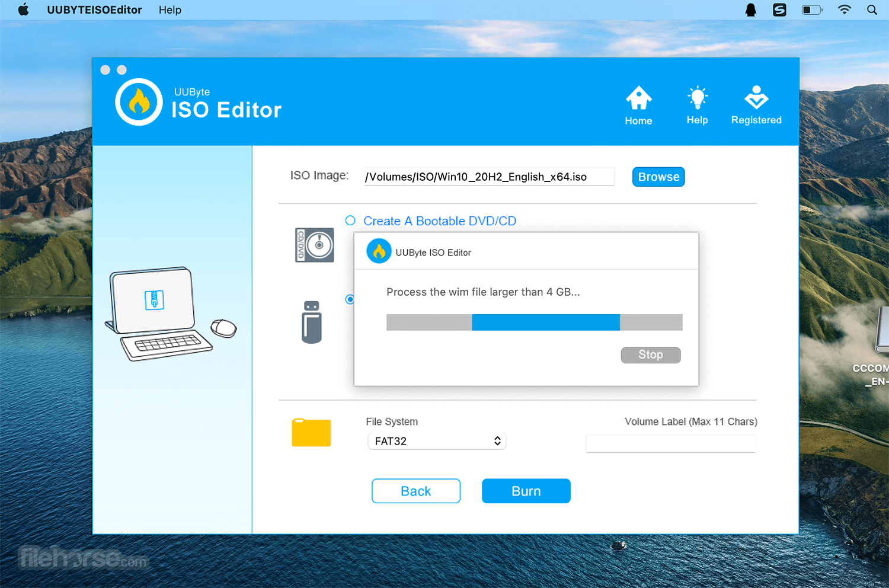Click the USB flash drive icon
The image size is (889, 588).
[312, 322]
